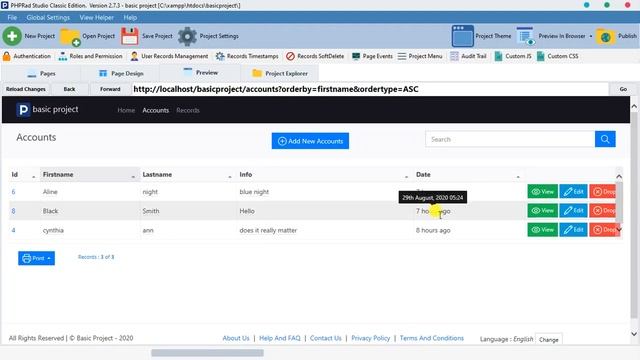The height and width of the screenshot is (360, 640).
Task: Sort by the Info column header
Action: 324,175
